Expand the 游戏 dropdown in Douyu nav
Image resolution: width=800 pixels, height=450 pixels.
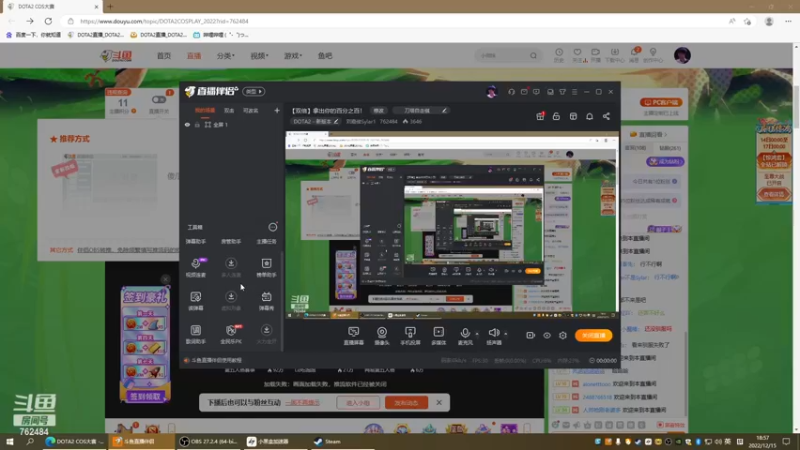[293, 56]
